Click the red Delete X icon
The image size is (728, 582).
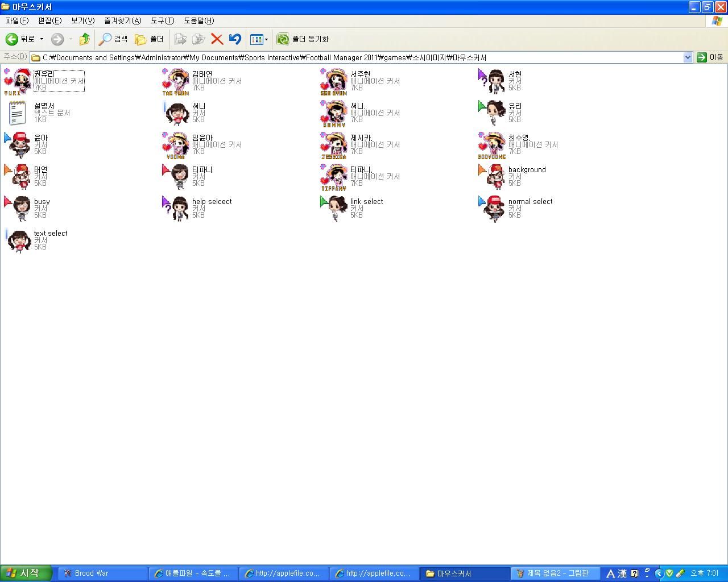217,39
